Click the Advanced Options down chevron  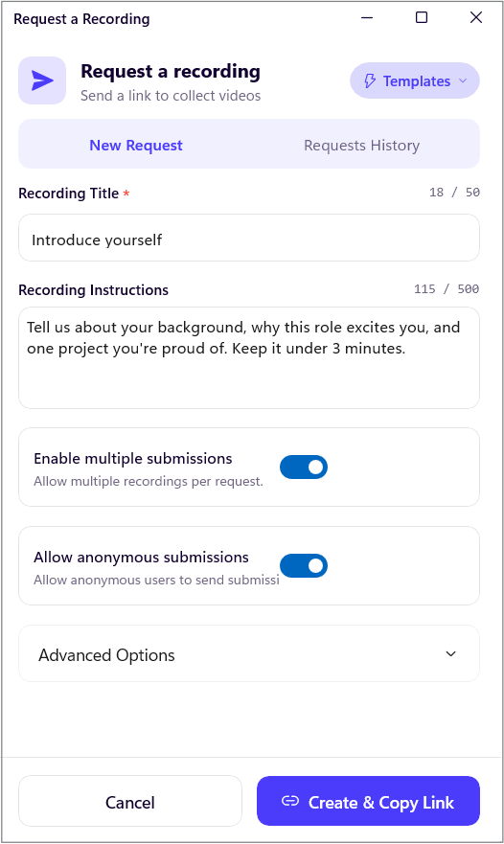coord(450,654)
